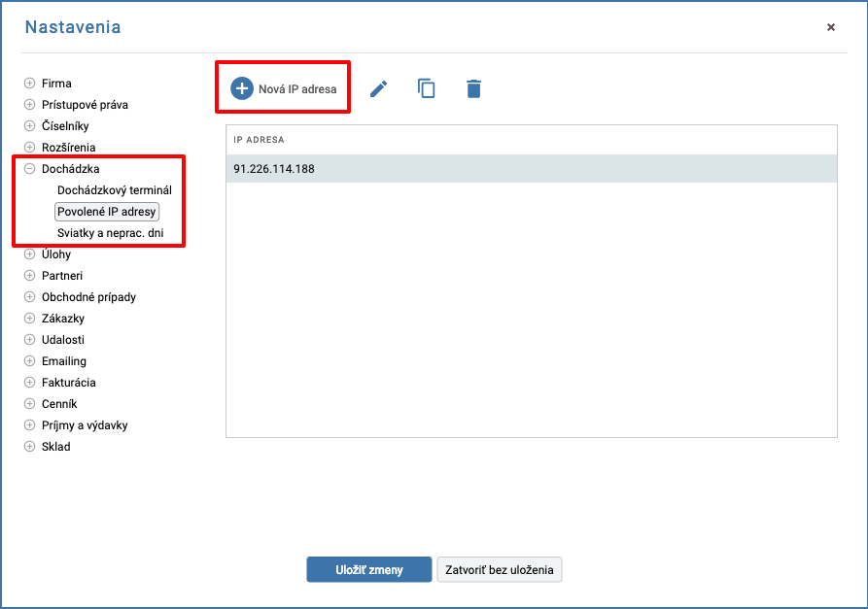Expand the Sklad tree node

[x=30, y=447]
